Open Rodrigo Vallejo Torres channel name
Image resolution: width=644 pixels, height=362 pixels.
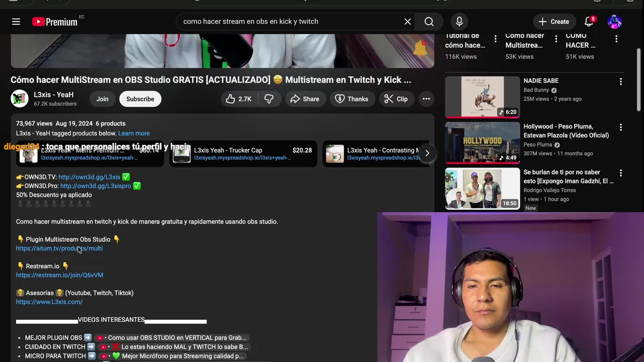pyautogui.click(x=549, y=190)
